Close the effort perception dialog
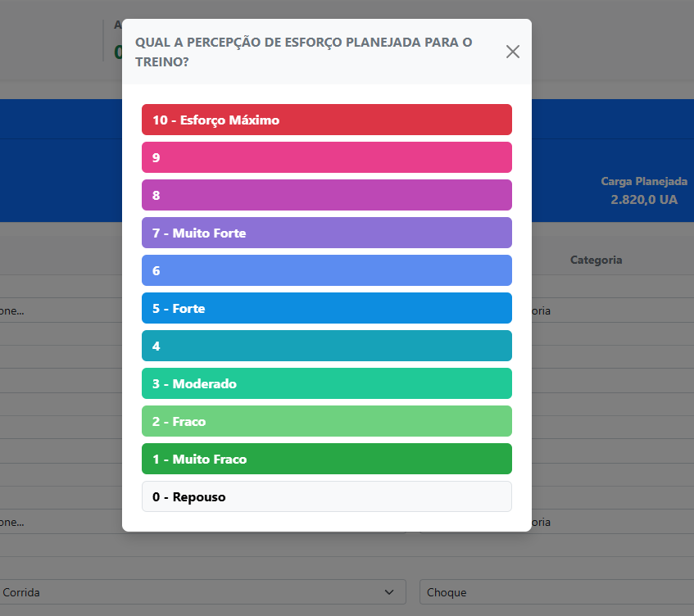The image size is (694, 616). [x=513, y=52]
